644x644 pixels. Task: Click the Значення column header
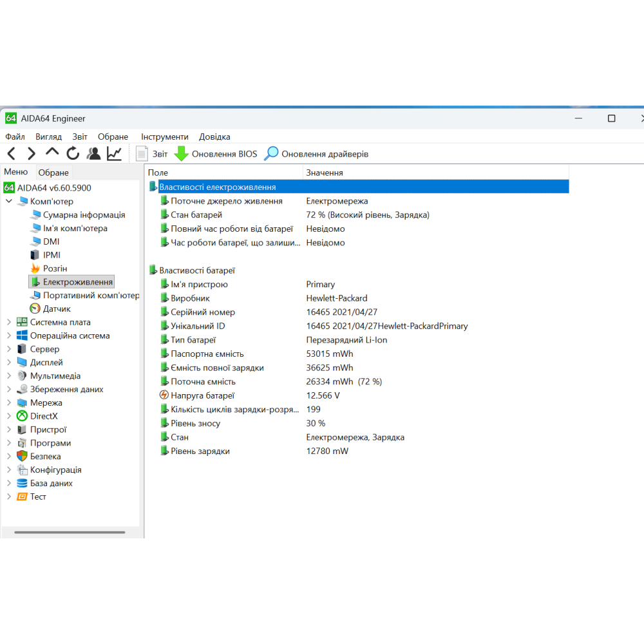tap(325, 173)
